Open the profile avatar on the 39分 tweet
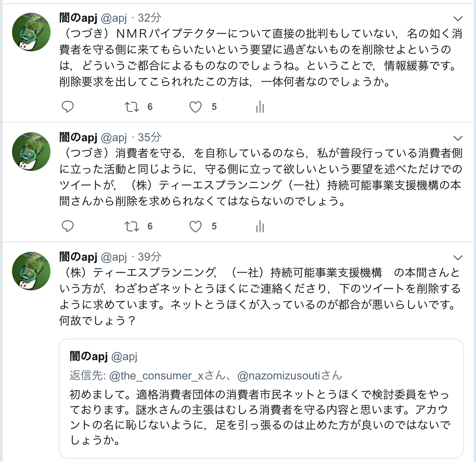Screen dimensions: 476x462 (x=31, y=271)
